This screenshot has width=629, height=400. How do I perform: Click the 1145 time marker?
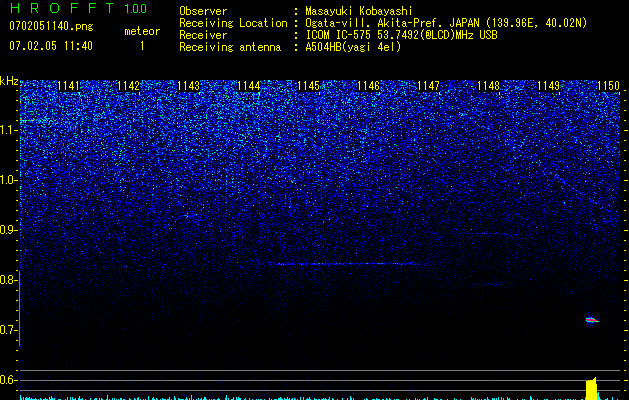[308, 86]
